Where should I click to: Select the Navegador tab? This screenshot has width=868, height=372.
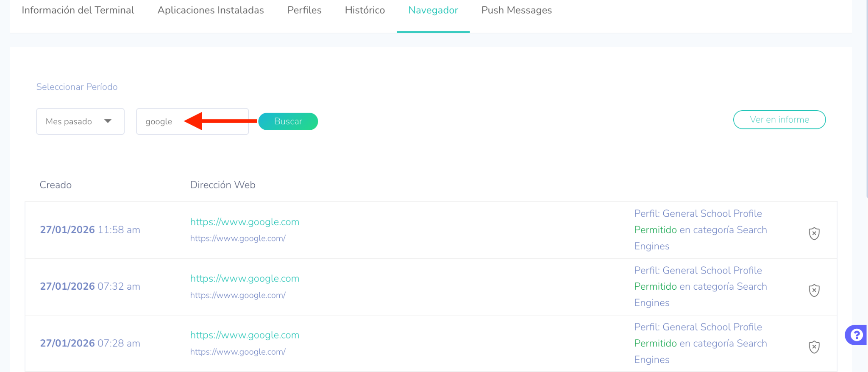coord(433,10)
